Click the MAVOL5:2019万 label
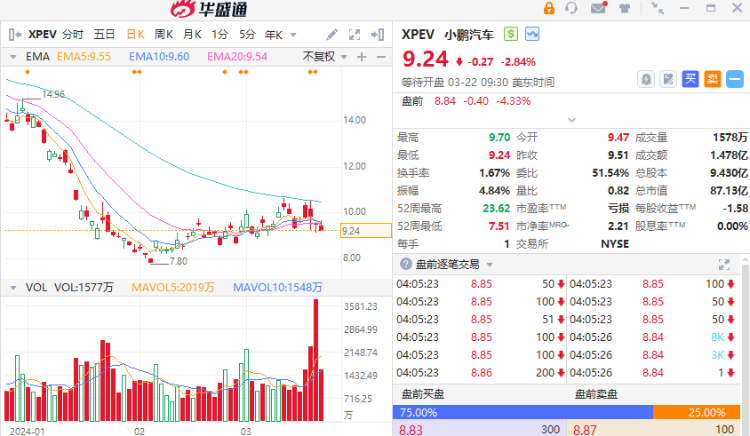This screenshot has height=436, width=750. 173,287
